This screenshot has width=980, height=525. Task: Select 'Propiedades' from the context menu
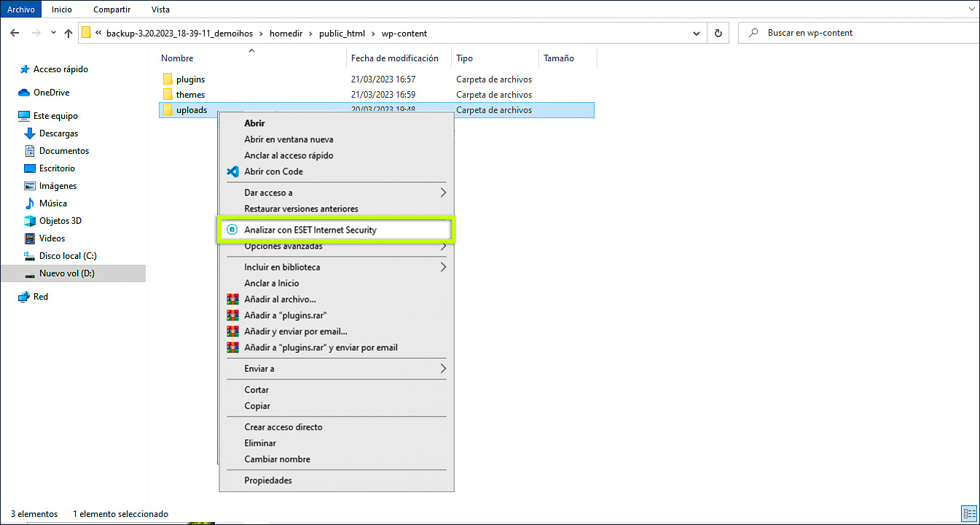(x=268, y=480)
